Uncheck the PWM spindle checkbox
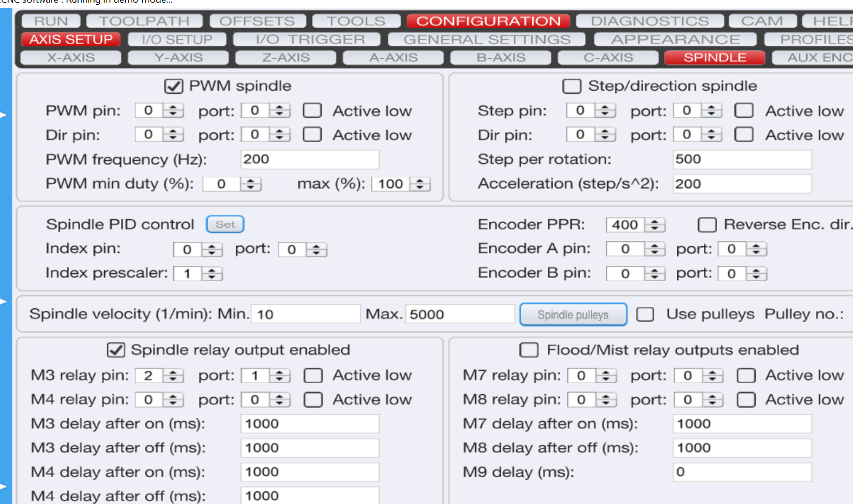 click(x=174, y=86)
